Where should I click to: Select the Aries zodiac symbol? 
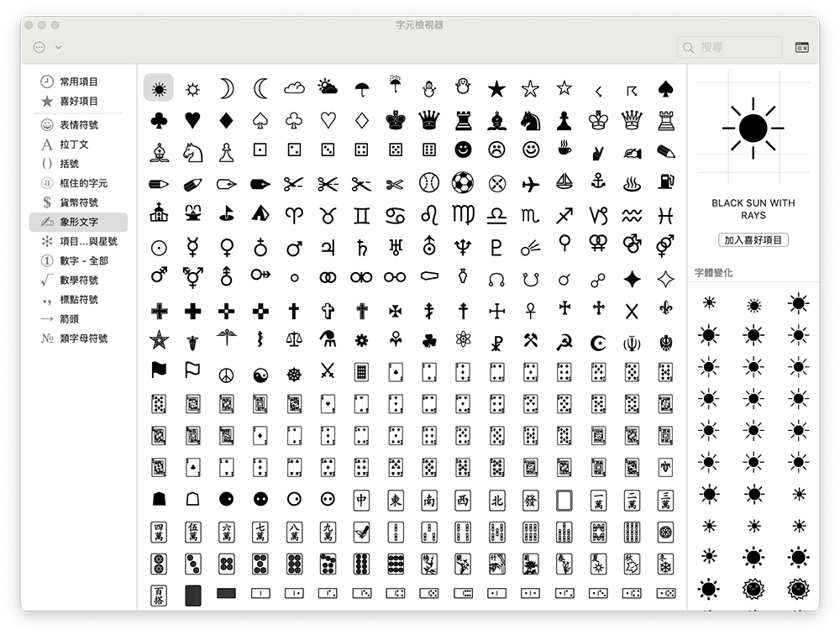[293, 215]
